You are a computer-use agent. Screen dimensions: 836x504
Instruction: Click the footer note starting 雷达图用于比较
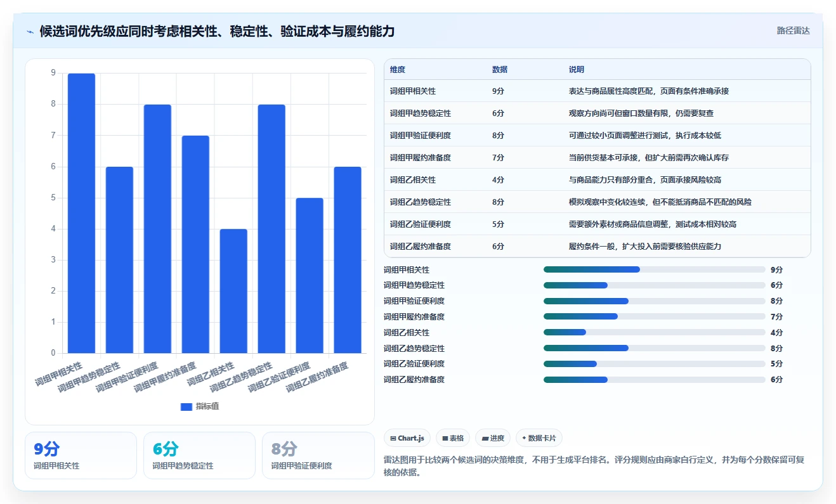tap(594, 466)
